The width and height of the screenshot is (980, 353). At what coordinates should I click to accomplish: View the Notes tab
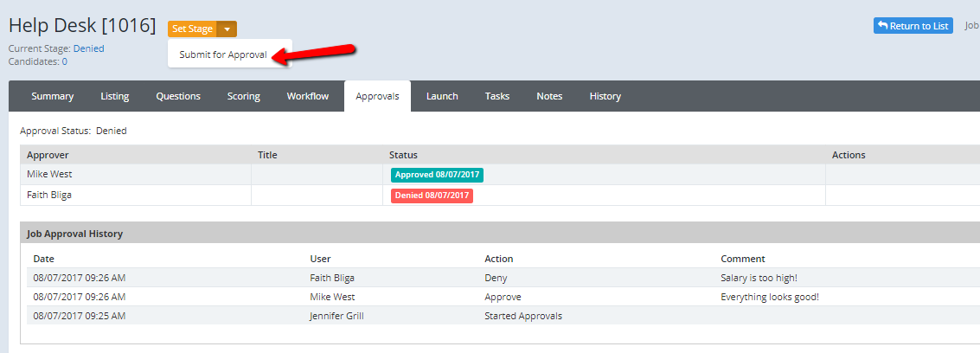(x=549, y=96)
